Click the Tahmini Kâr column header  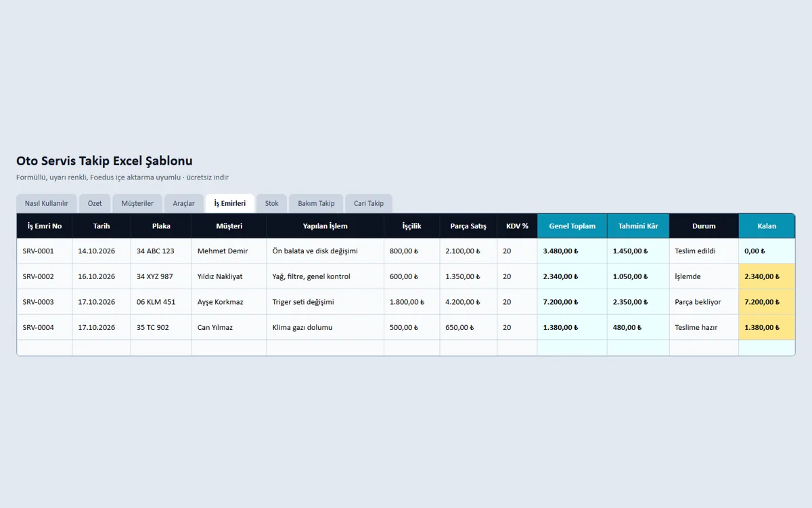pyautogui.click(x=638, y=226)
